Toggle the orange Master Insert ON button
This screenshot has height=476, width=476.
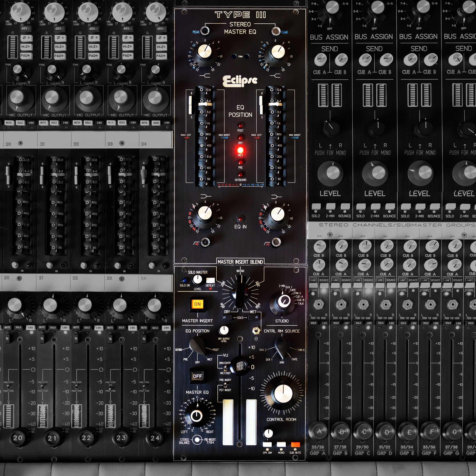click(197, 304)
